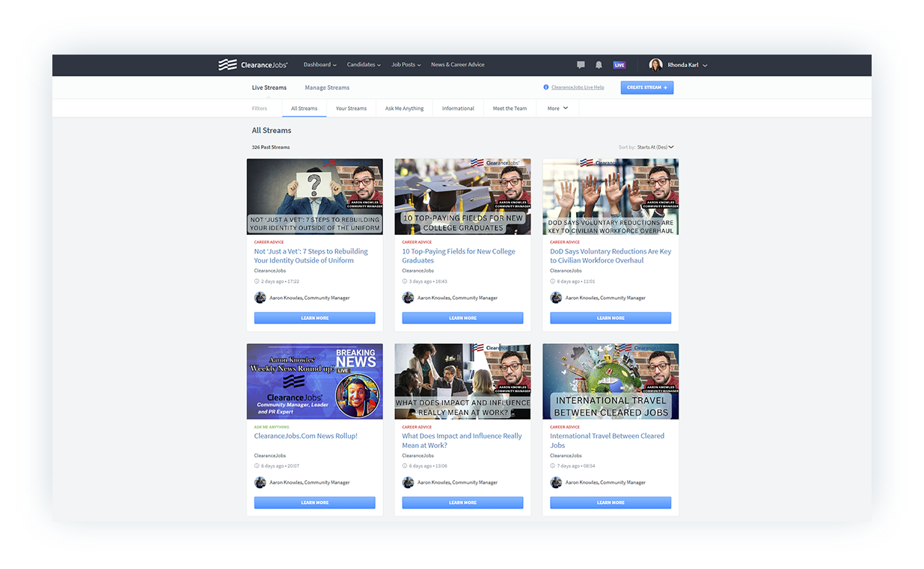Image resolution: width=924 pixels, height=569 pixels.
Task: Click the Create Stream button
Action: (x=647, y=87)
